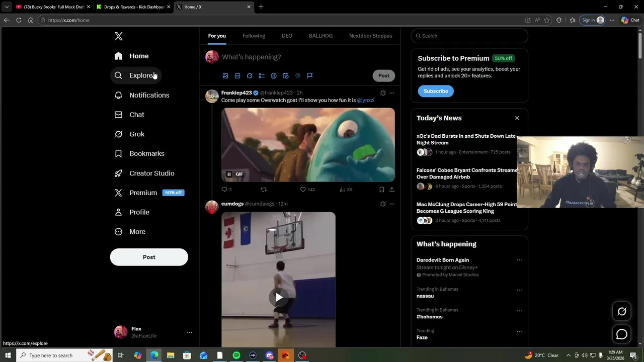Tag a location in the composer
The width and height of the screenshot is (644, 362).
[x=298, y=76]
